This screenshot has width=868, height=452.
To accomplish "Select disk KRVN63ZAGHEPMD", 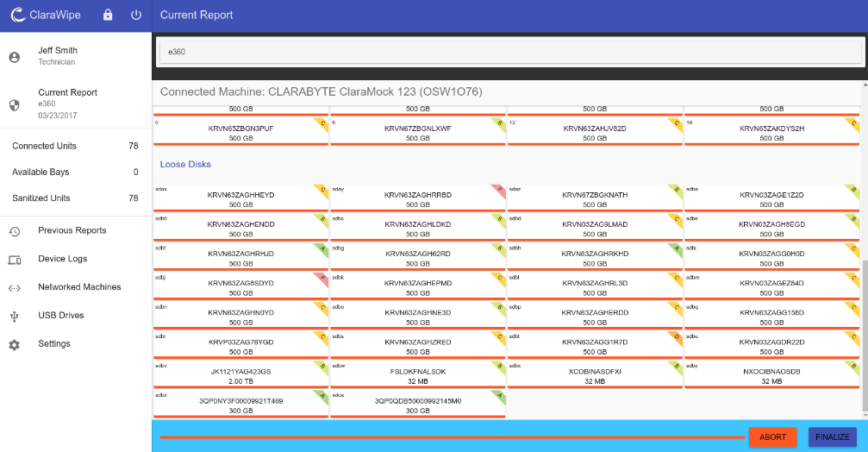I will 418,287.
